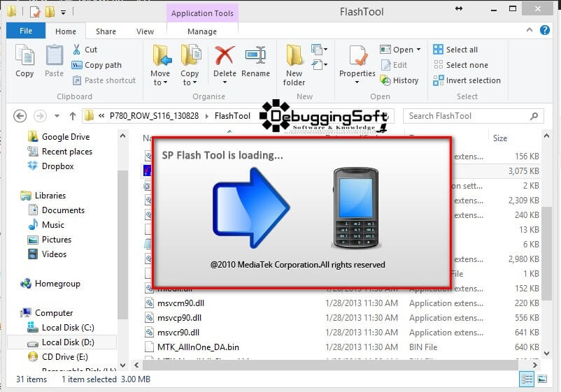Click the Paste clipboard icon
Viewport: 561px width, 392px height.
click(54, 56)
